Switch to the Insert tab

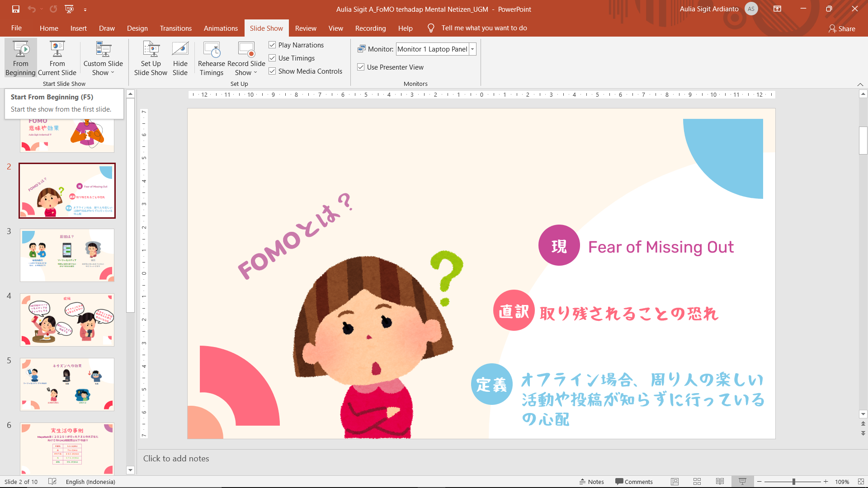[78, 28]
